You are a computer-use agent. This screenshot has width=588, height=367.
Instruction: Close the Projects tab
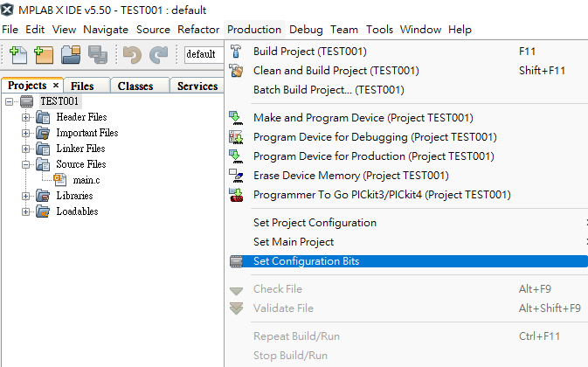56,85
